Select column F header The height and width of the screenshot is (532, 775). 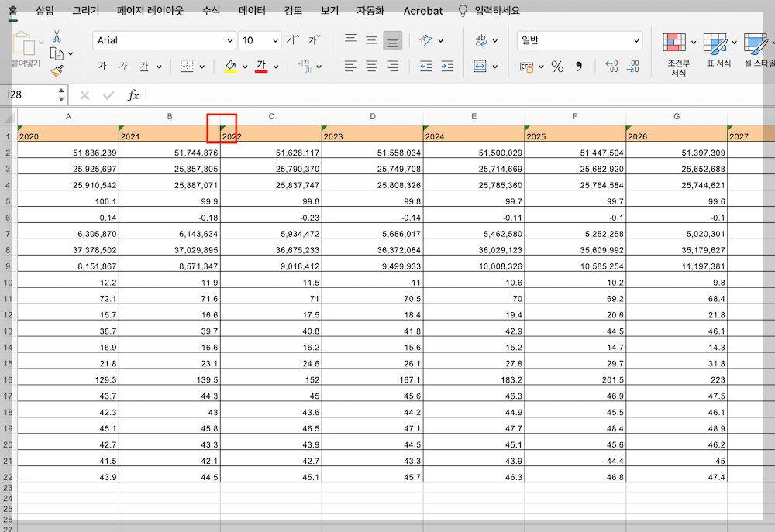(575, 117)
